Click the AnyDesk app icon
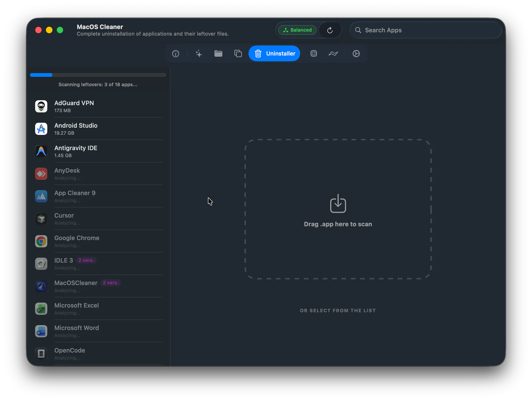Screen dimensions: 532x401 point(41,174)
